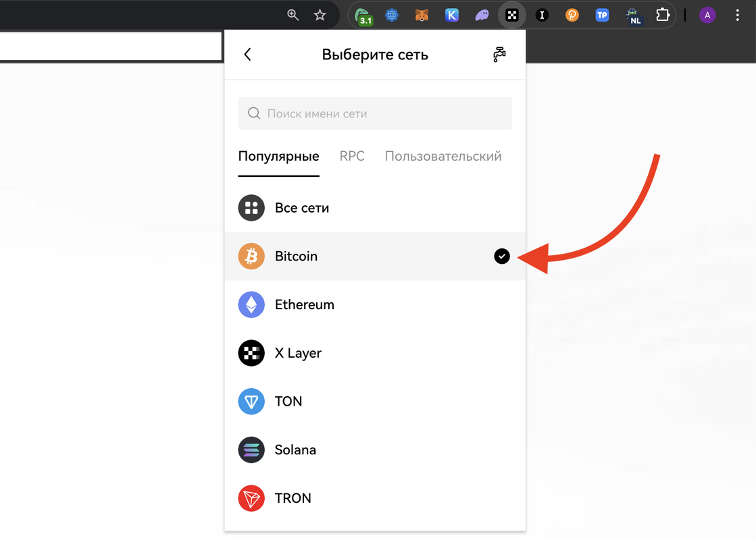Click the search magnifier in search field

(254, 113)
